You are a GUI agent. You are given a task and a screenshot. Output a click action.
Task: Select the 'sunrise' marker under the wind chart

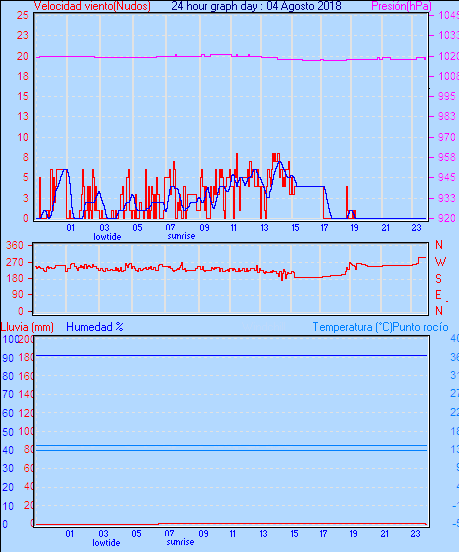pos(181,236)
